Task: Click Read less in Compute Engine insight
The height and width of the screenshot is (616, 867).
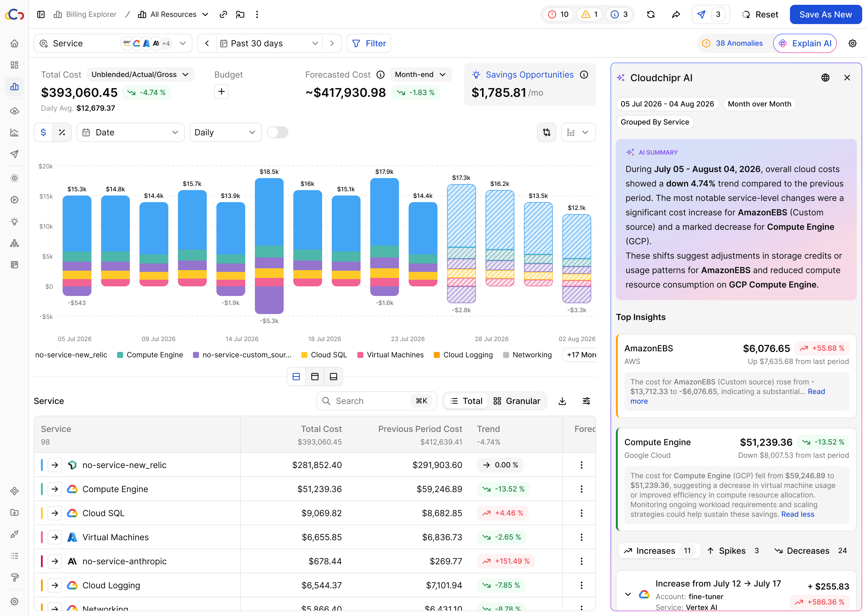Action: [797, 514]
